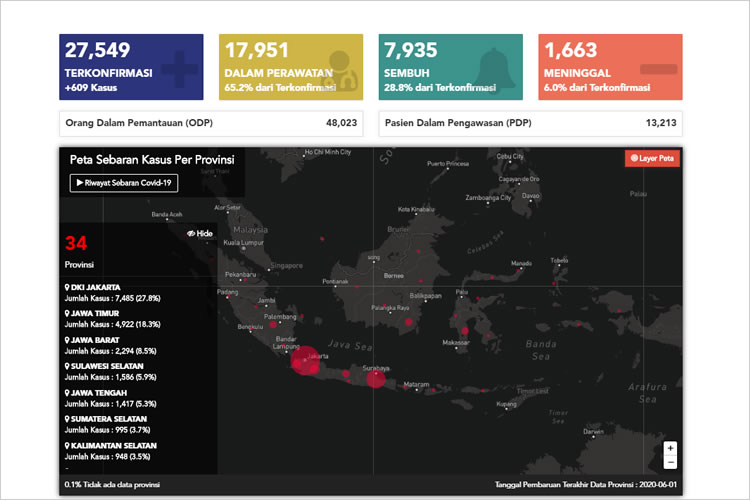Click the bell icon on Sembuh card
Viewport: 750px width, 500px height.
497,68
